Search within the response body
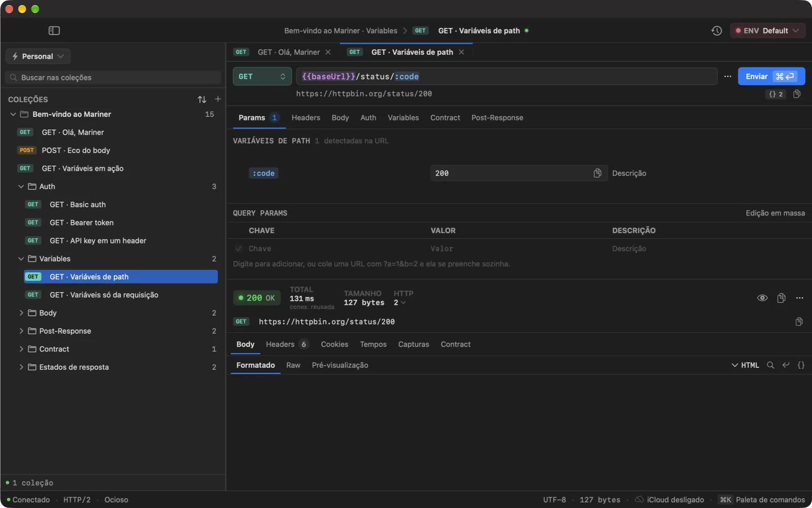The image size is (812, 508). click(770, 365)
